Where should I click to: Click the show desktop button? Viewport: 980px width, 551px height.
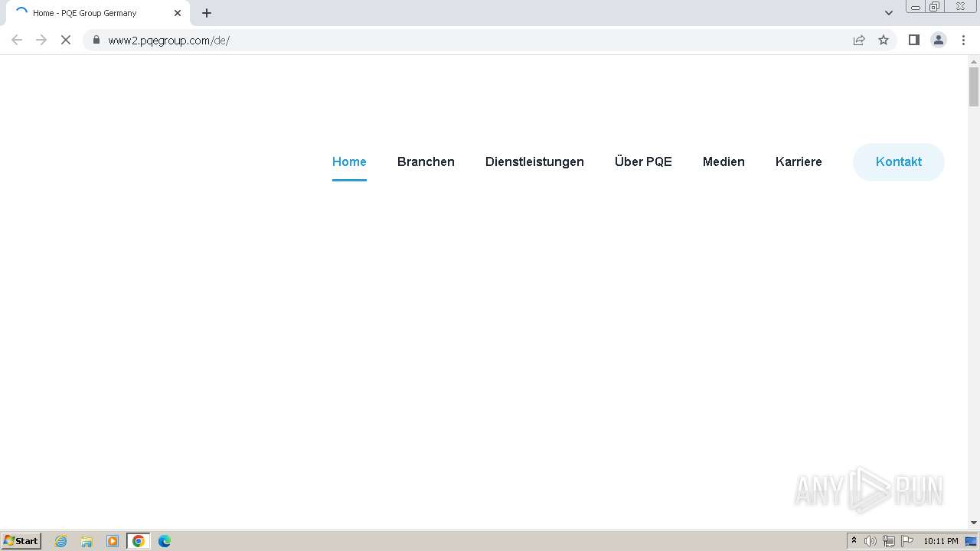(x=972, y=541)
